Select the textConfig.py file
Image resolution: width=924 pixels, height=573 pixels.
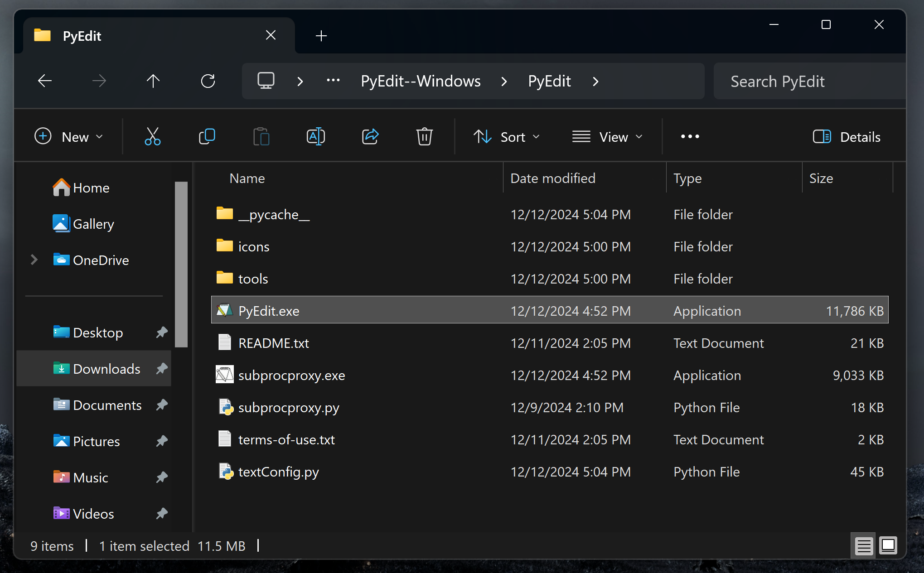pos(550,472)
